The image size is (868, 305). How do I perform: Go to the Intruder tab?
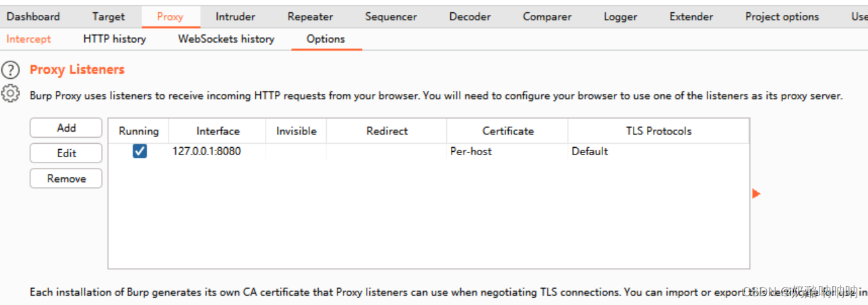tap(235, 17)
